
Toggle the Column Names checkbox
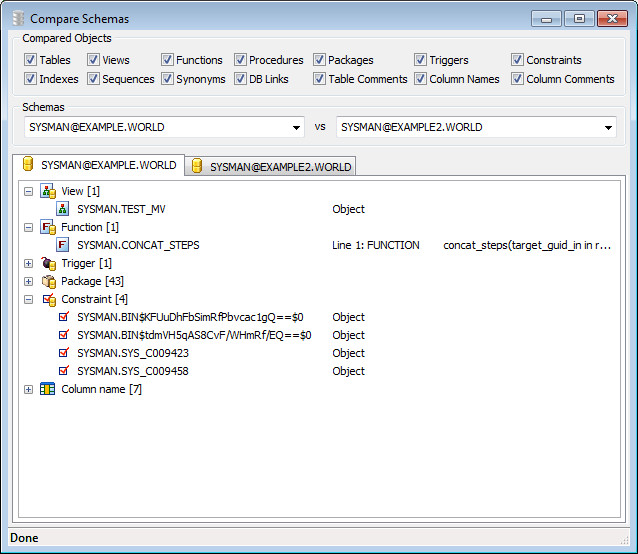(x=420, y=79)
